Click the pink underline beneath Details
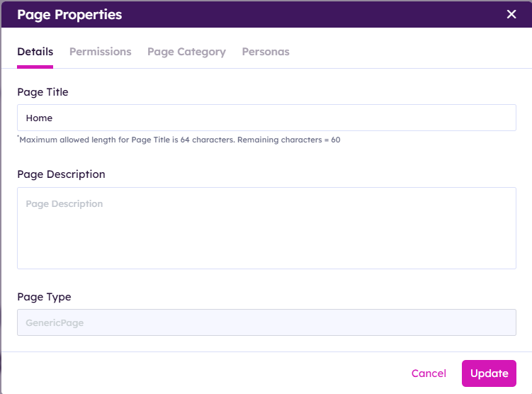The width and height of the screenshot is (532, 394). (35, 67)
